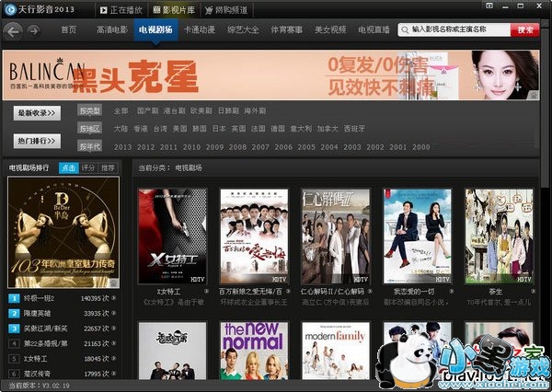Play 隋唐英雄 via its row play icon
The image size is (552, 392).
click(114, 313)
